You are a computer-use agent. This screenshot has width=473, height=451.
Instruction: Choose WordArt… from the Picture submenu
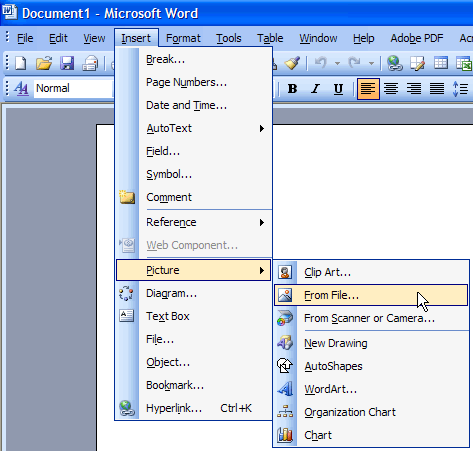(x=371, y=389)
